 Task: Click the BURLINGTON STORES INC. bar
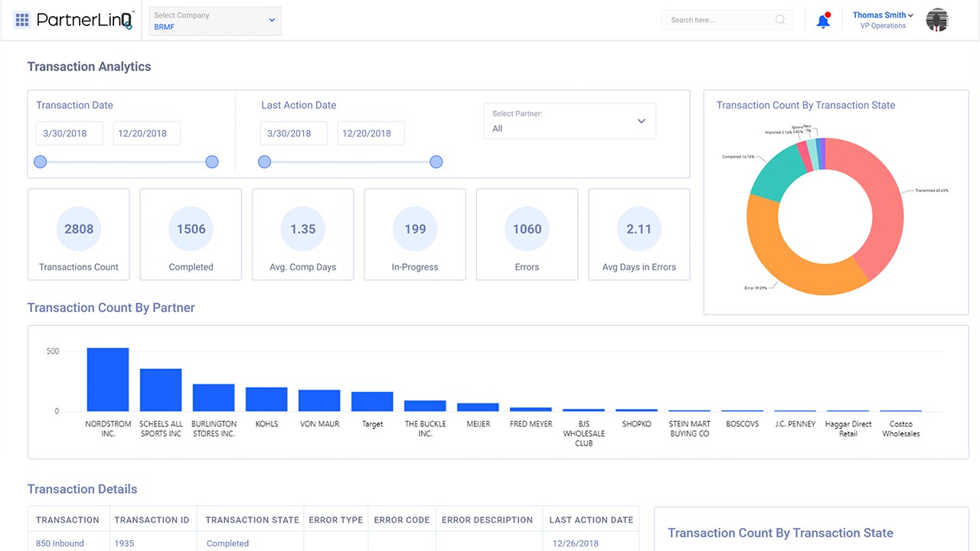click(x=214, y=398)
